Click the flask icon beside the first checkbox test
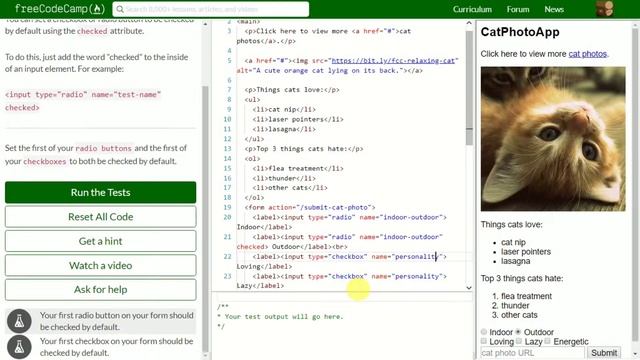The height and width of the screenshot is (360, 640). tap(19, 347)
